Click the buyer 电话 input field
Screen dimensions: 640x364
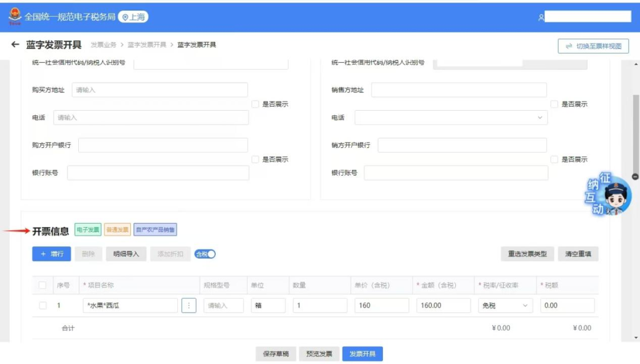click(x=151, y=117)
